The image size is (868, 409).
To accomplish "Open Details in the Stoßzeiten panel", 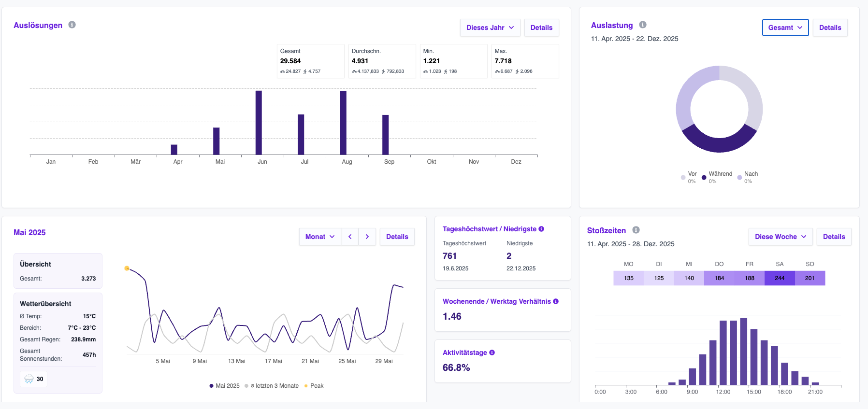I will pyautogui.click(x=834, y=237).
